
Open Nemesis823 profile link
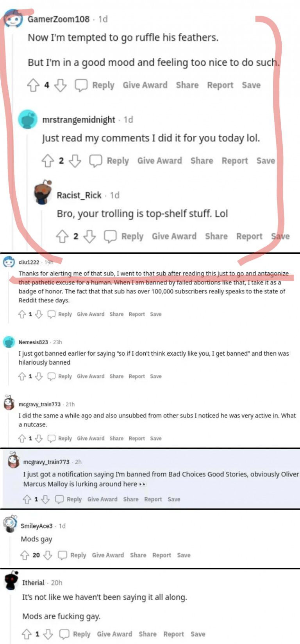pyautogui.click(x=33, y=342)
